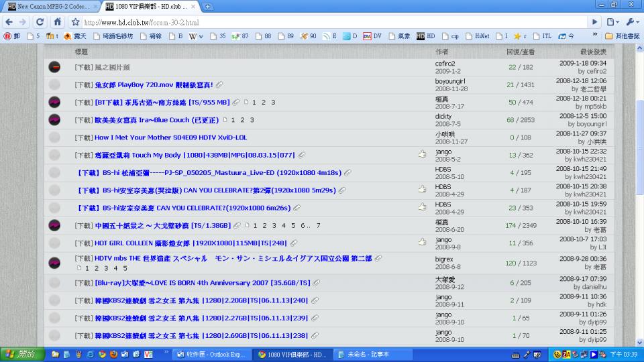
Task: Click the Back navigation arrow
Action: pos(9,21)
